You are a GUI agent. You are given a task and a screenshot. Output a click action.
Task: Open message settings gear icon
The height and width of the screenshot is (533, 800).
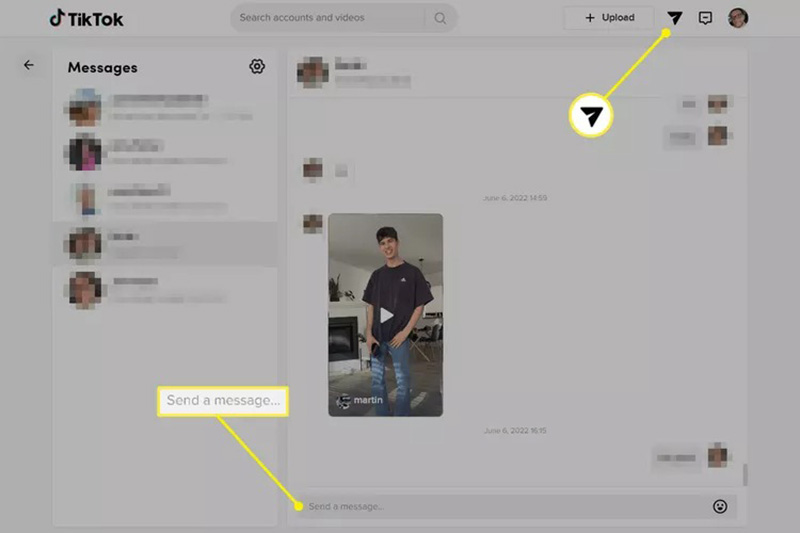coord(257,66)
